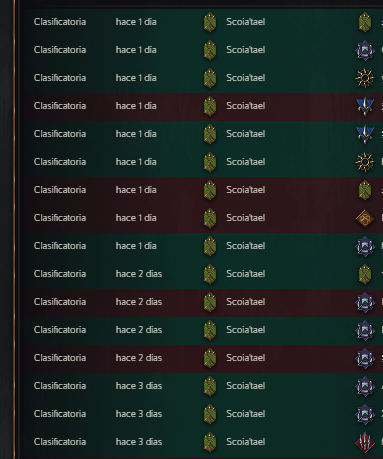This screenshot has height=459, width=383.
Task: Click opponent Scoia'tael icon in green 'hace 2 días' row
Action: coord(365,274)
